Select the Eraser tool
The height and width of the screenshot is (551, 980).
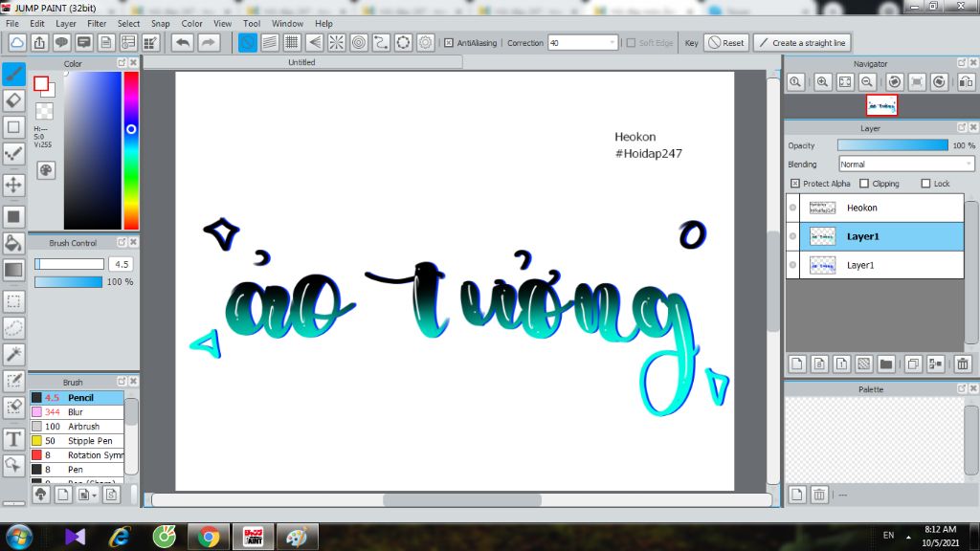[x=13, y=100]
